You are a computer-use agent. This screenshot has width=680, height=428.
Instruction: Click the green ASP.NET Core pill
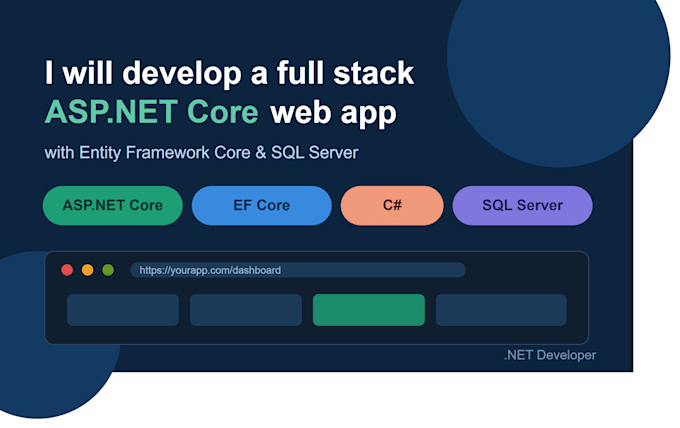point(113,206)
